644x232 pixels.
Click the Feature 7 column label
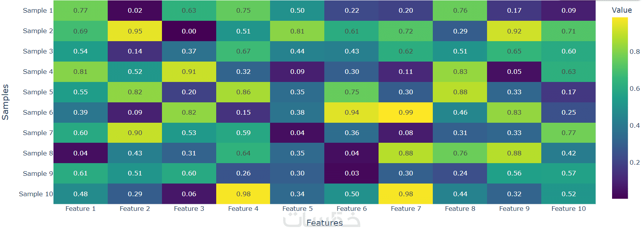(x=406, y=209)
